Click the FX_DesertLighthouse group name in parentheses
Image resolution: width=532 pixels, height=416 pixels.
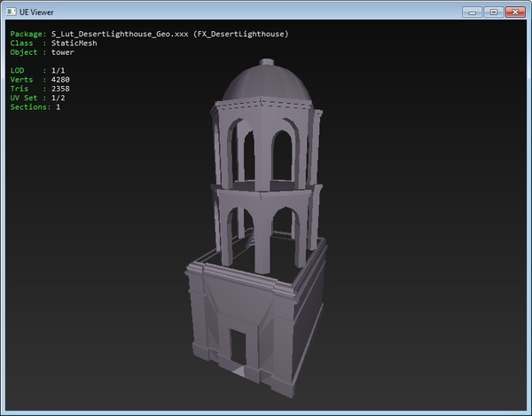241,34
